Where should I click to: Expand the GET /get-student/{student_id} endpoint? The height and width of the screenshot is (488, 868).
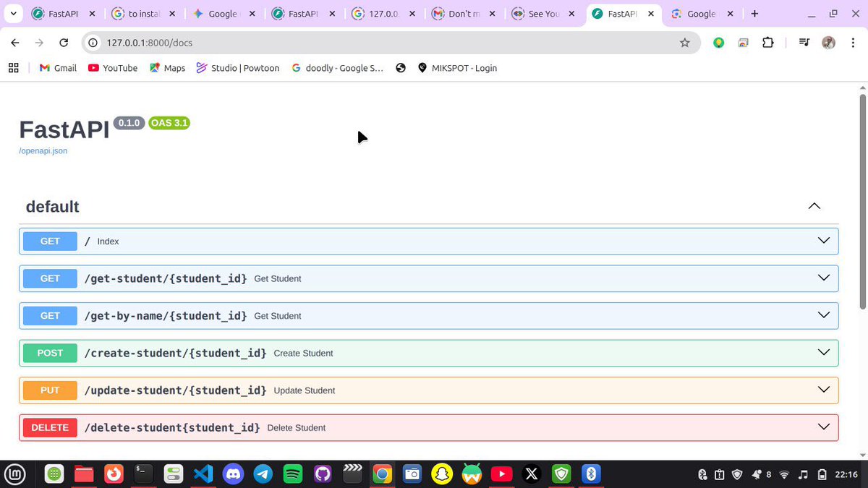428,278
